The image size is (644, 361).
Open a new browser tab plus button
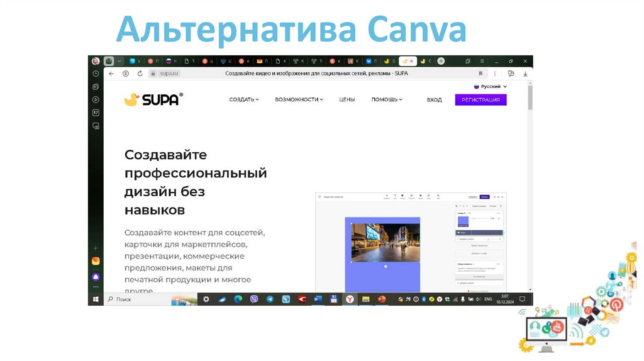tap(441, 61)
